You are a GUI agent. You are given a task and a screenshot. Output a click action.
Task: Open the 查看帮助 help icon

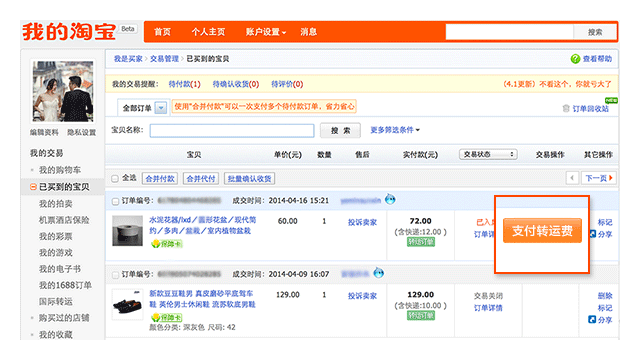(575, 59)
